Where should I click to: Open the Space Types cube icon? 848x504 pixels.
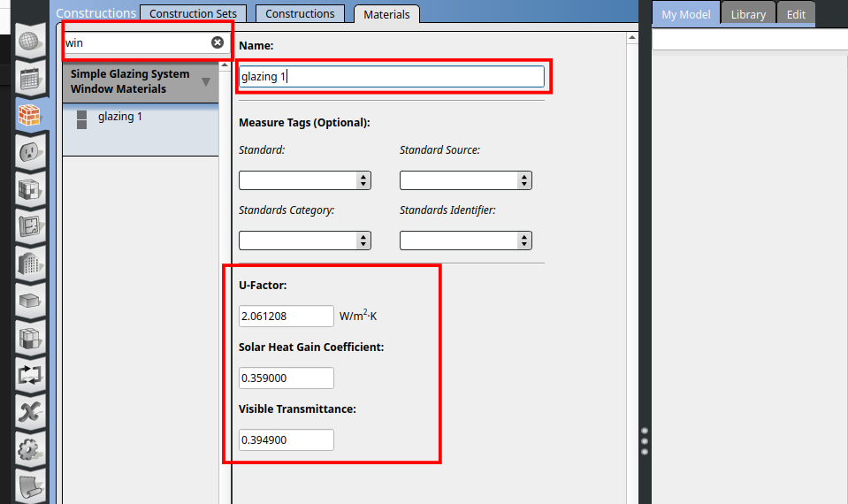[x=30, y=190]
